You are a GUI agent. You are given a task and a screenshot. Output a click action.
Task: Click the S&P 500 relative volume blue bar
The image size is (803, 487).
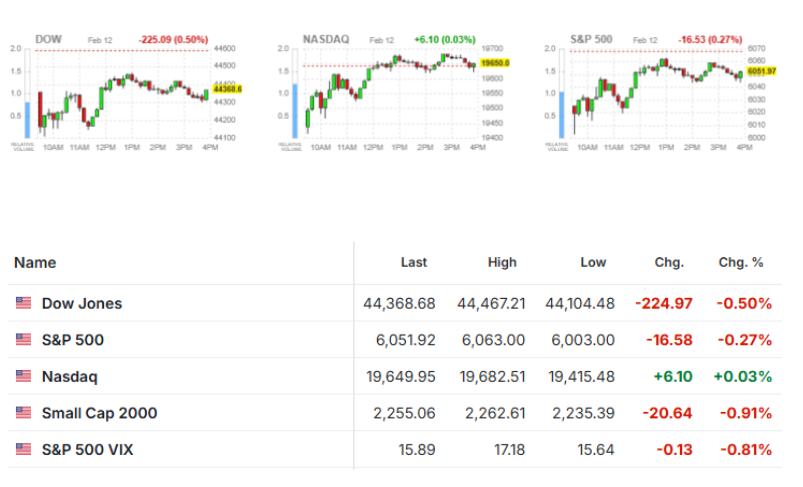click(x=562, y=115)
